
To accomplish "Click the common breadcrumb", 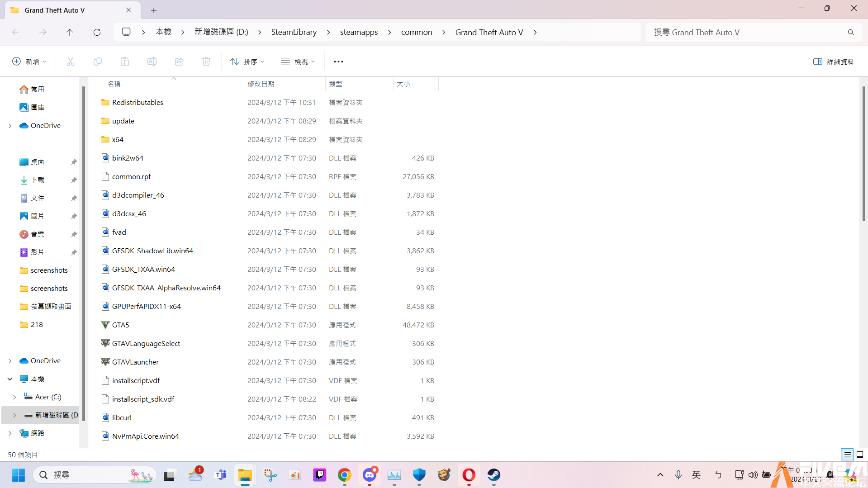I will pyautogui.click(x=417, y=32).
